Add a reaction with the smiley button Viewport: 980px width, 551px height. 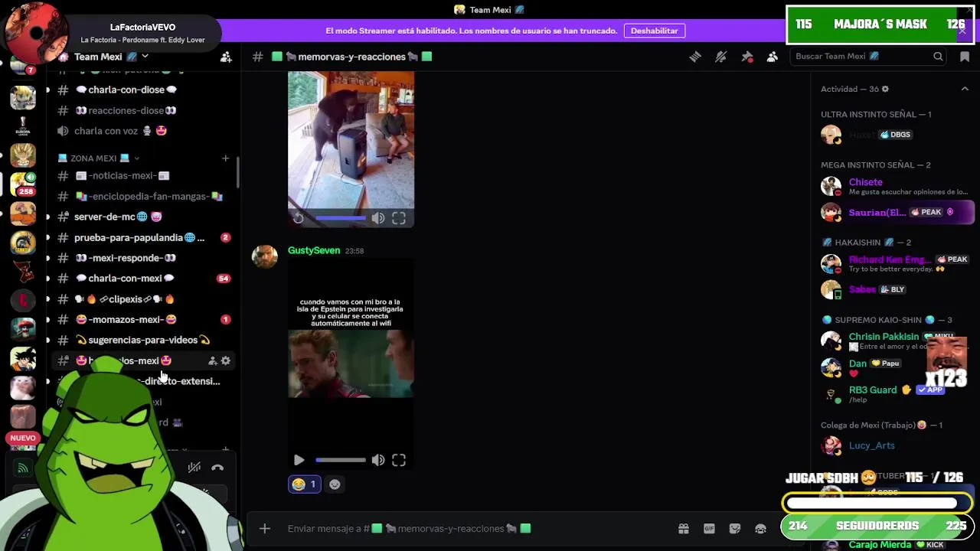pyautogui.click(x=335, y=484)
